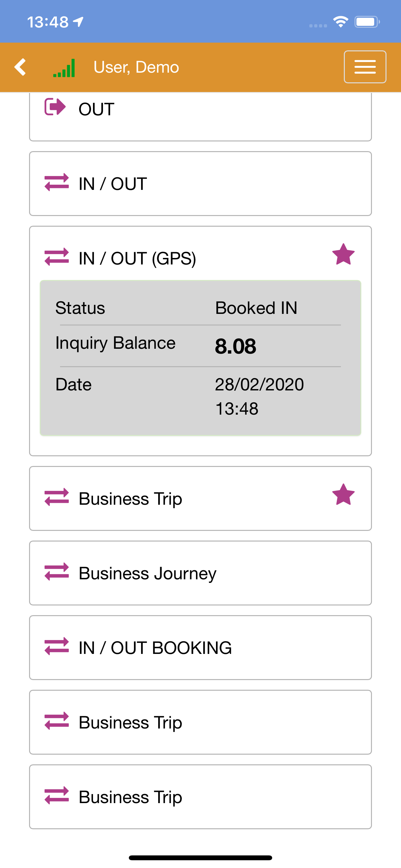Tap the last Business Trip arrows icon
This screenshot has width=401, height=868.
coord(57,796)
